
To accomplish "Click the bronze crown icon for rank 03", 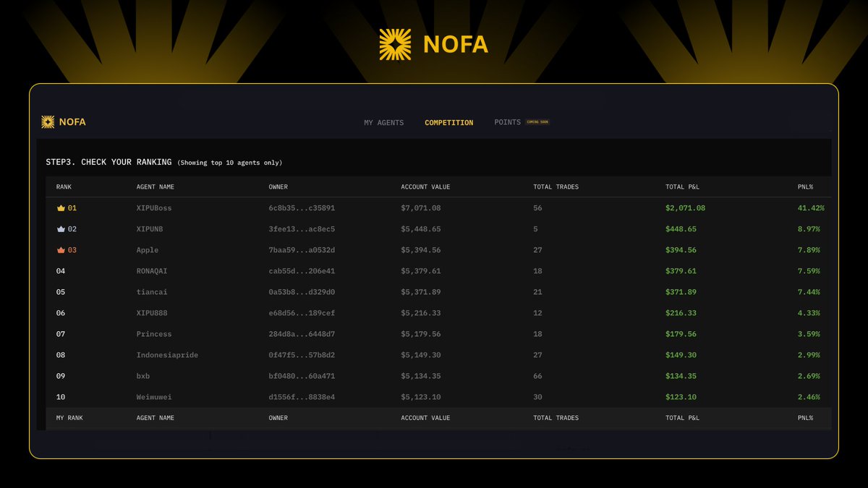I will 61,250.
